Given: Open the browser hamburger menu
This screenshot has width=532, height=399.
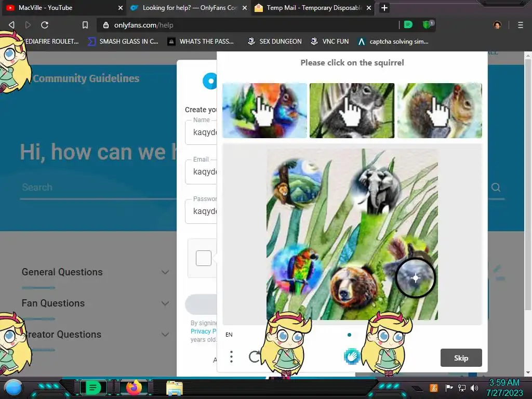Looking at the screenshot, I should pos(521,25).
